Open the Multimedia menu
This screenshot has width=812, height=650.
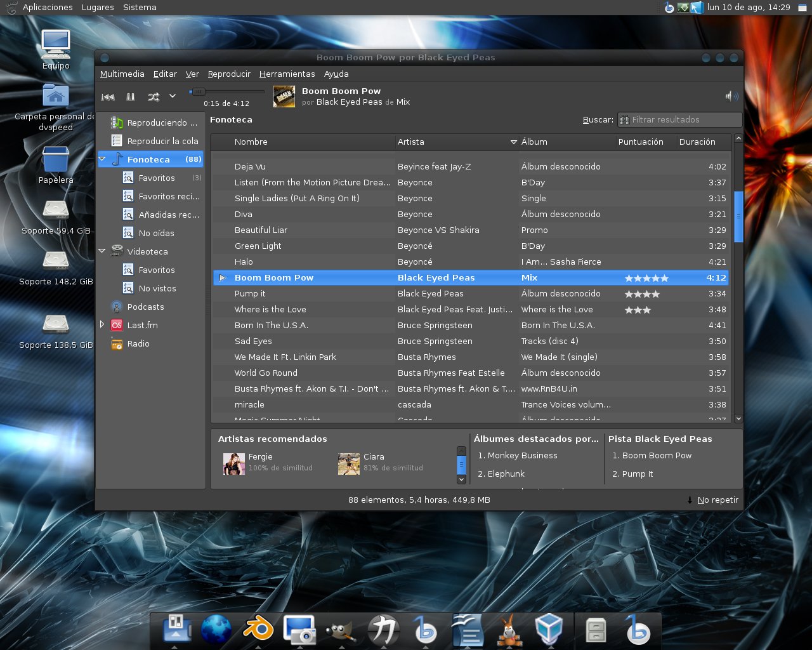pyautogui.click(x=122, y=74)
